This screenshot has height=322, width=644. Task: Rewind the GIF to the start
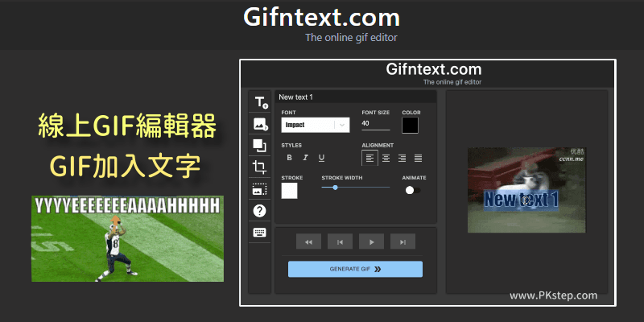[x=308, y=242]
